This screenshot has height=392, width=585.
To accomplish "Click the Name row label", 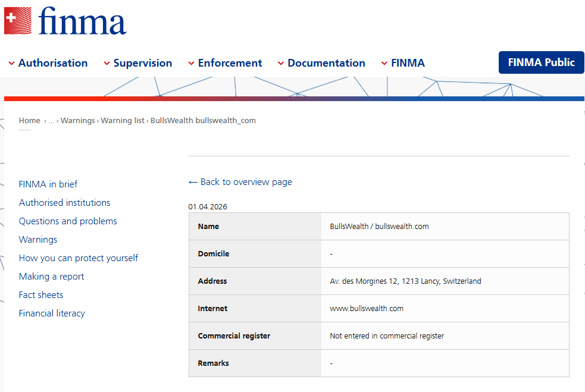I will tap(208, 227).
